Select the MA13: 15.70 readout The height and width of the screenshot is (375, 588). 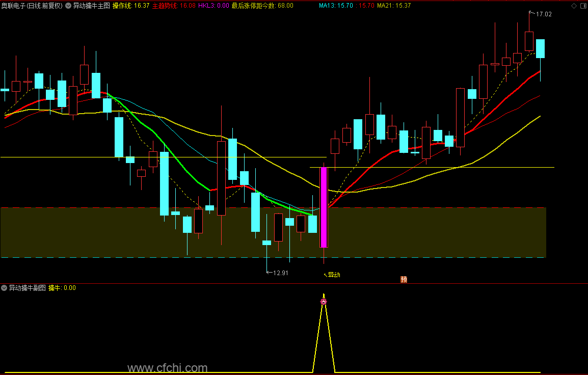tap(336, 6)
